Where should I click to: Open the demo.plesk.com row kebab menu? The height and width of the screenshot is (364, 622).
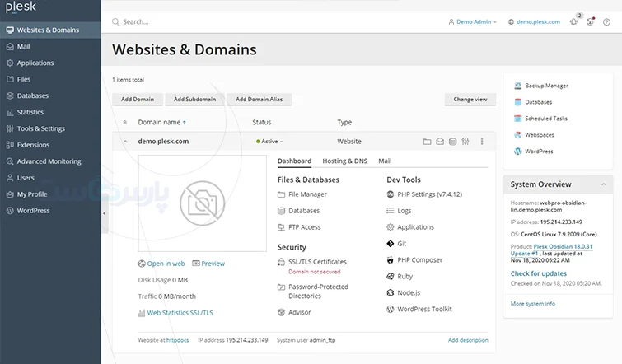[x=482, y=142]
